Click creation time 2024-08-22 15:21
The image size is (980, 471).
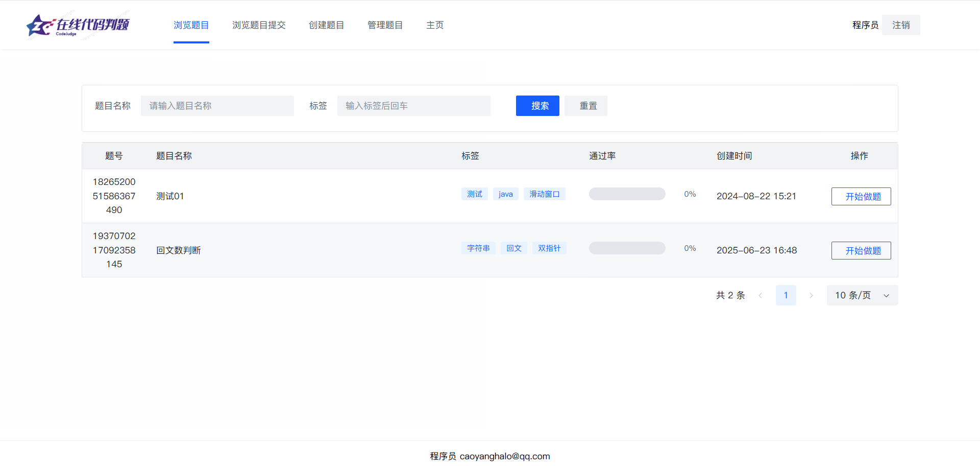756,196
